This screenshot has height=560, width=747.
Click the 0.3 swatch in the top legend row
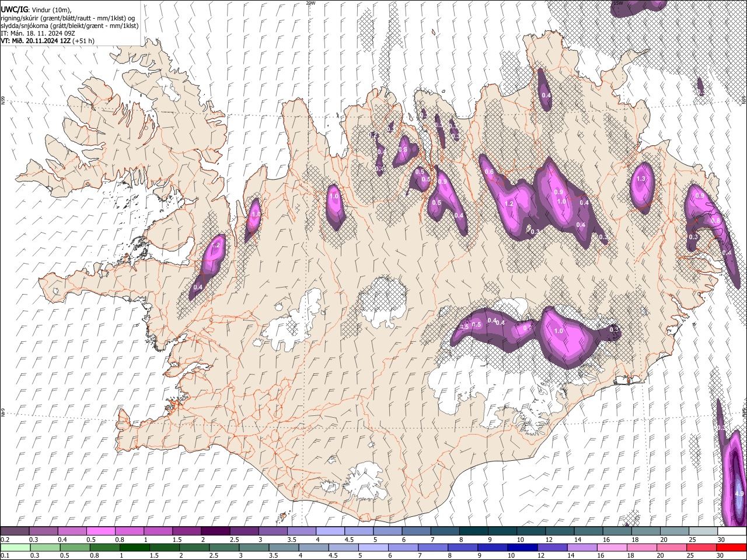pyautogui.click(x=43, y=531)
